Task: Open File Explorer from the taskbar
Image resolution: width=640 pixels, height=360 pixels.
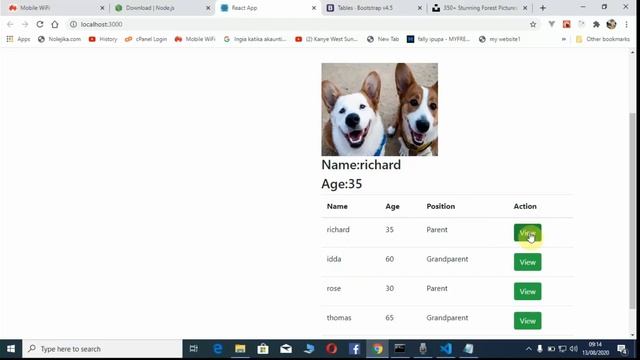Action: (240, 349)
